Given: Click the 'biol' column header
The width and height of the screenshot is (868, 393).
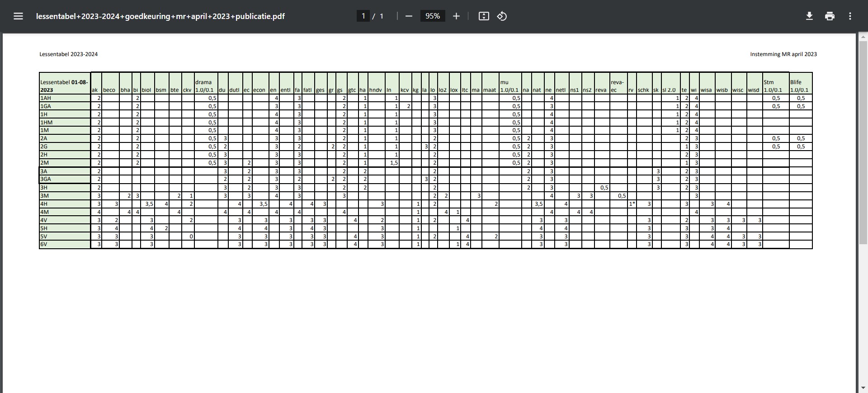Looking at the screenshot, I should tap(147, 83).
